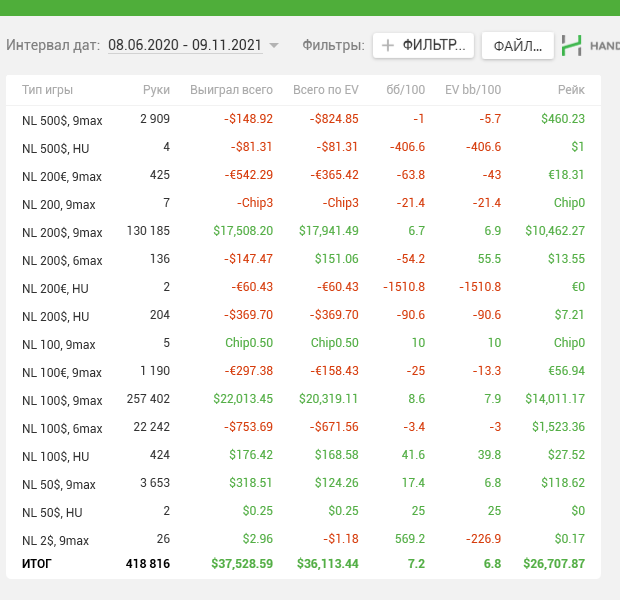Sort by the Тип игры column header
The image size is (620, 600).
point(47,90)
